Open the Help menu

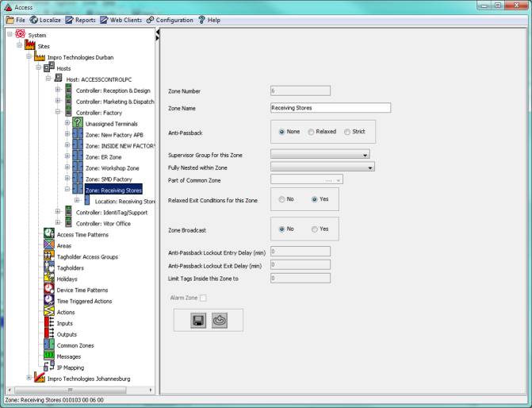[209, 20]
